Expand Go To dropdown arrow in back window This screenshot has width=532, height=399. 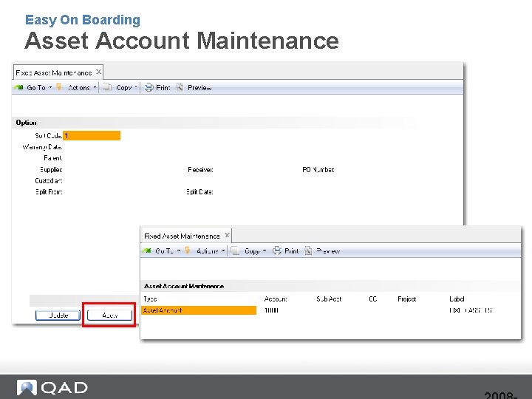click(x=50, y=87)
